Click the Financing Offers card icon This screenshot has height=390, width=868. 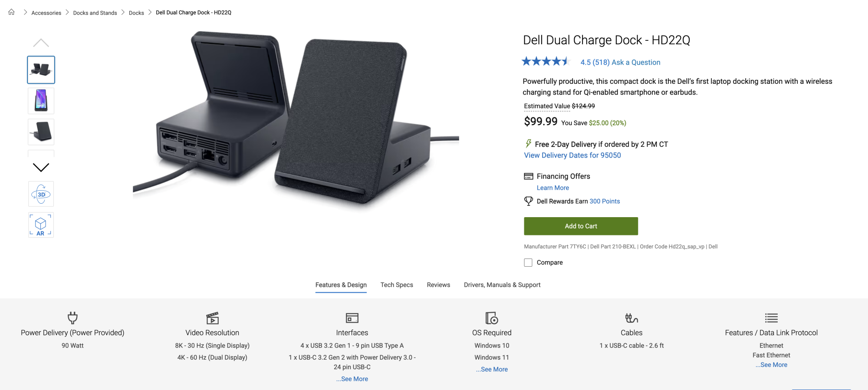tap(528, 176)
